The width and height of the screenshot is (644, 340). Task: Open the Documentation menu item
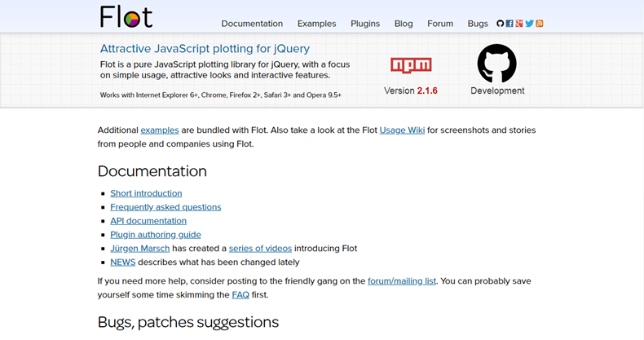tap(252, 24)
